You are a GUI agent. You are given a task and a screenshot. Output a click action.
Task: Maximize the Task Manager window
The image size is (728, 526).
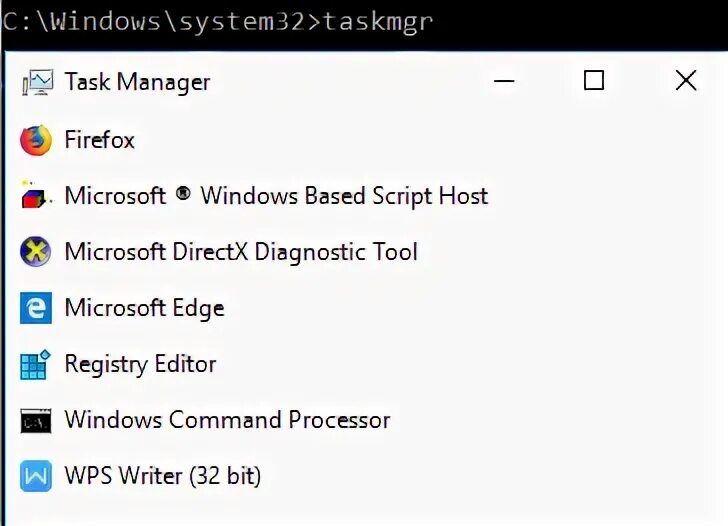click(594, 81)
